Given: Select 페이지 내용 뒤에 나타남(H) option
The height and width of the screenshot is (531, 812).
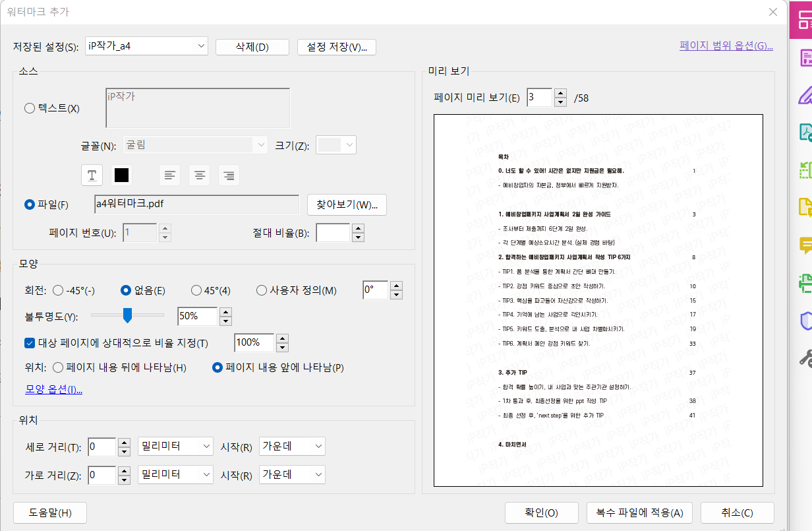Looking at the screenshot, I should (58, 367).
